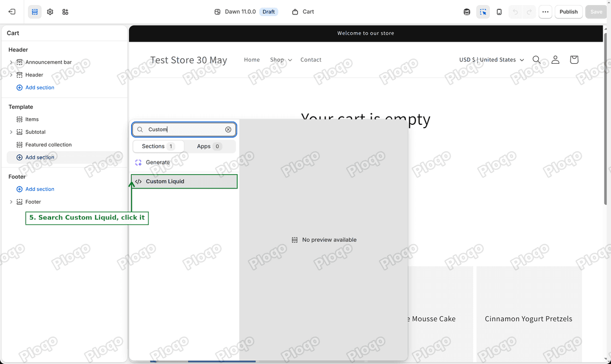This screenshot has width=611, height=364.
Task: Open Cinnamon Yogurt Pretzels product card
Action: 529,315
